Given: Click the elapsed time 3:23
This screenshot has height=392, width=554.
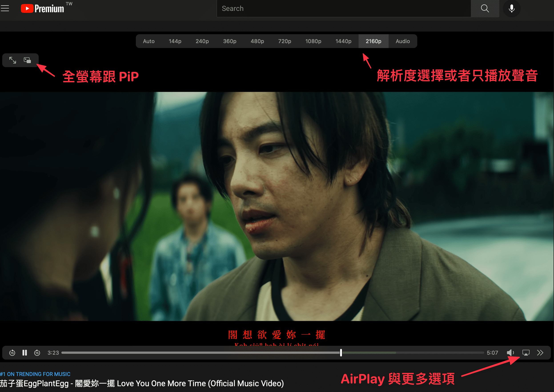Looking at the screenshot, I should coord(53,353).
